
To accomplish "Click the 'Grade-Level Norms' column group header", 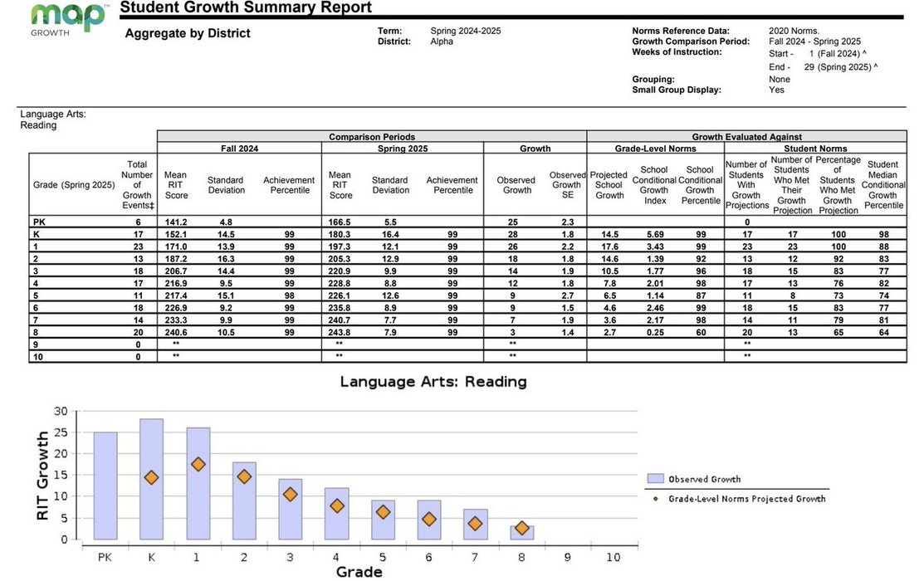I will [655, 149].
